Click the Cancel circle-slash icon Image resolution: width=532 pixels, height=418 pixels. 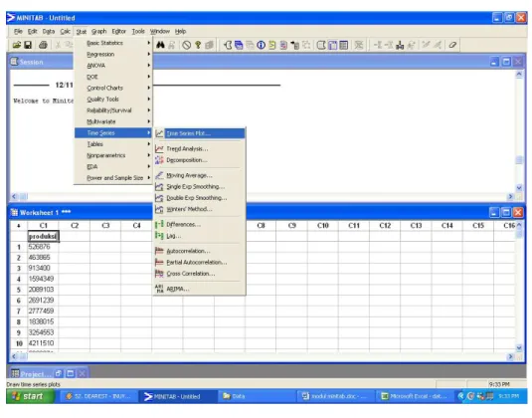coord(186,45)
